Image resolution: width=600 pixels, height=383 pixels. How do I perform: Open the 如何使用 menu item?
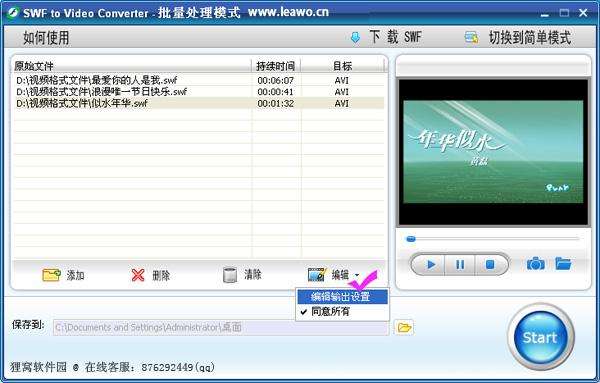coord(46,37)
